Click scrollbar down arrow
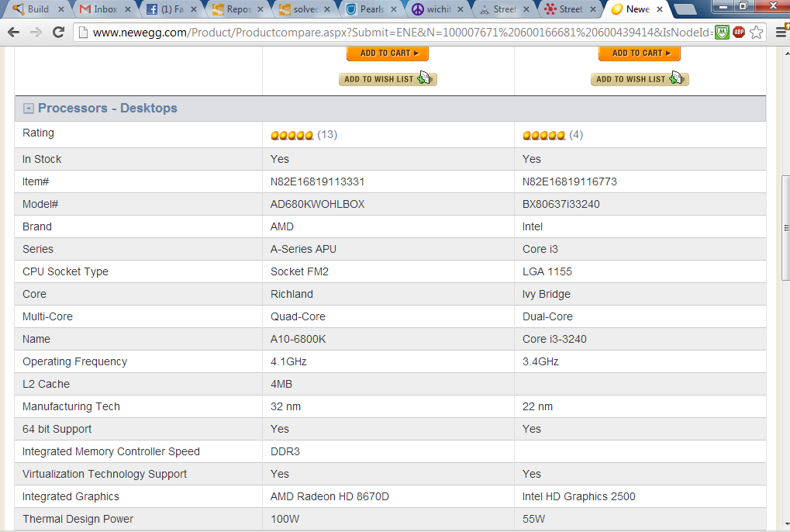Screen dimensions: 790x532 point(785,525)
